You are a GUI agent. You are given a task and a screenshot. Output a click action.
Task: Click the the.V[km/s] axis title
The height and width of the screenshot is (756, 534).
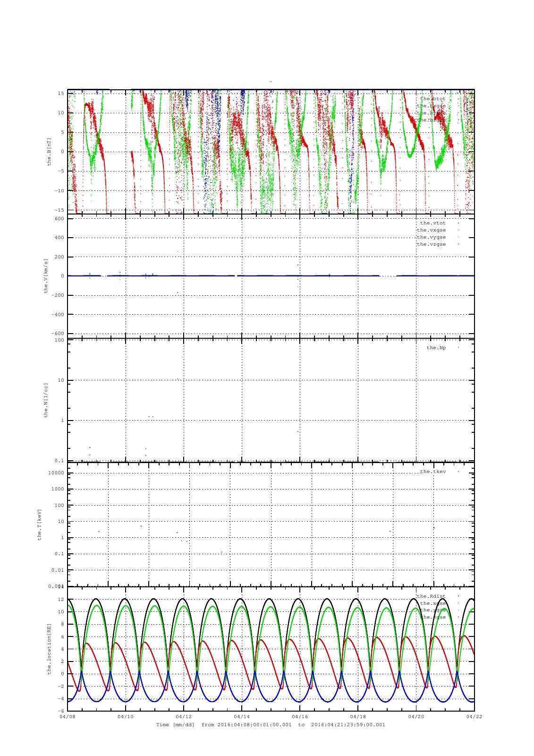(46, 276)
